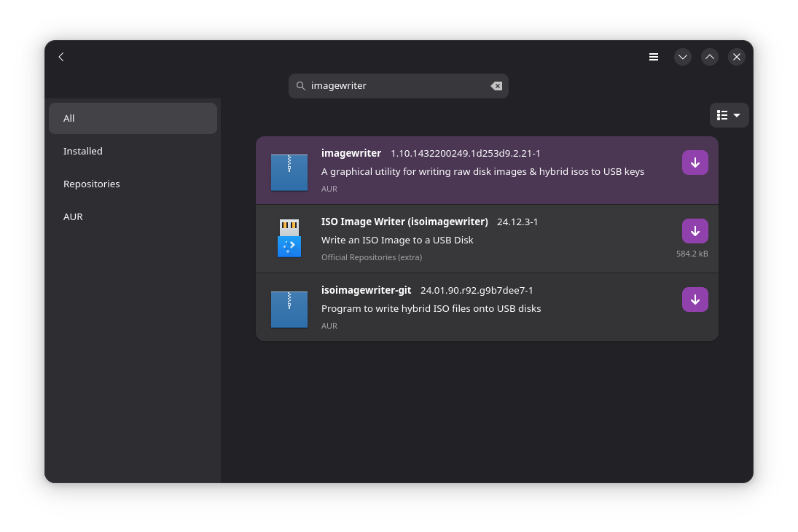Viewport: 798px width, 532px height.
Task: Select ISO Image Writer (isoimagewriter) title
Action: [x=404, y=222]
